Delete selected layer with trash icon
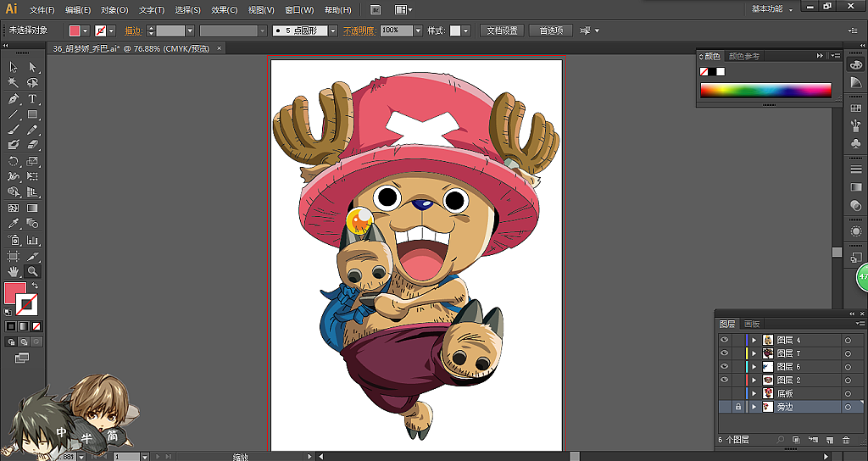Screen dimensions: 868x461 (846, 440)
